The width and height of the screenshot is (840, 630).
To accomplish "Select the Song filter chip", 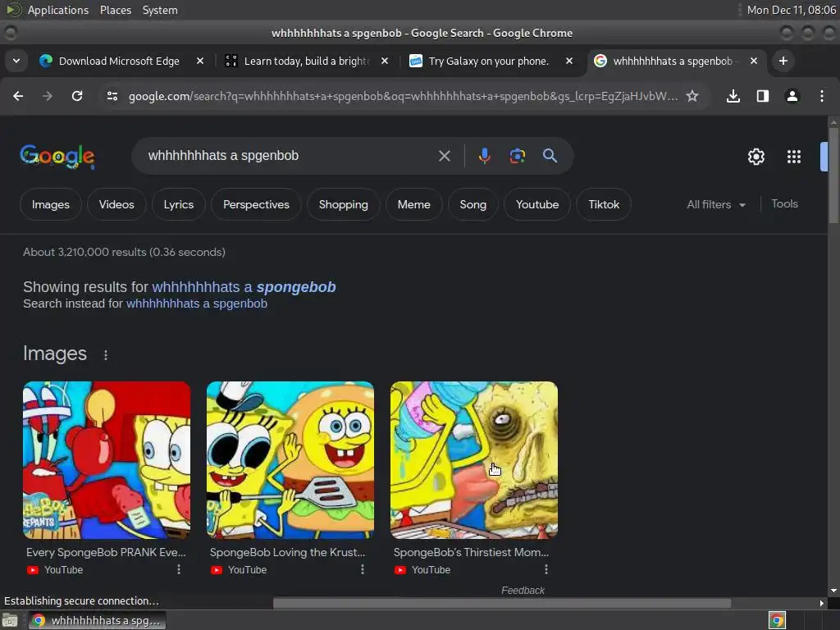I will (473, 204).
